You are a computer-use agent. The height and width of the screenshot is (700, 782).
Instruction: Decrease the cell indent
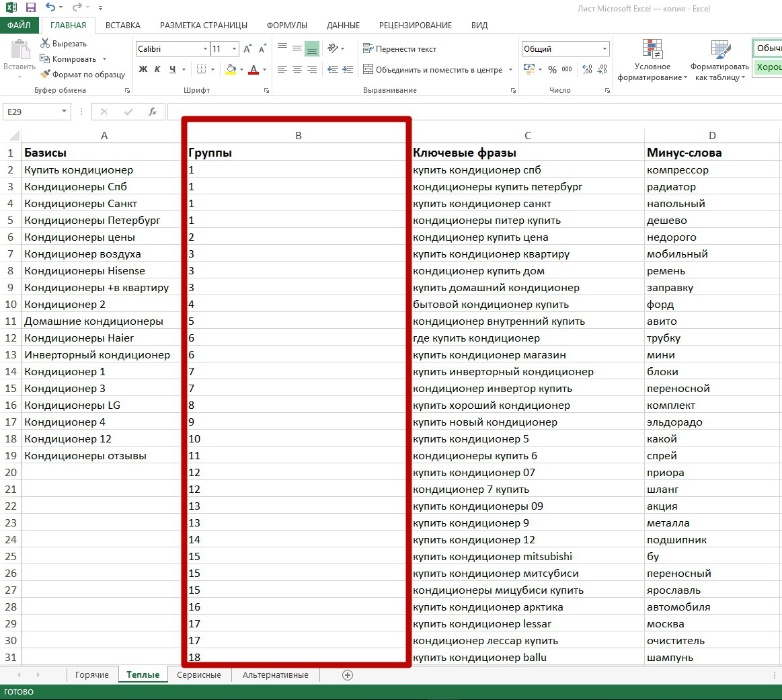[x=333, y=69]
